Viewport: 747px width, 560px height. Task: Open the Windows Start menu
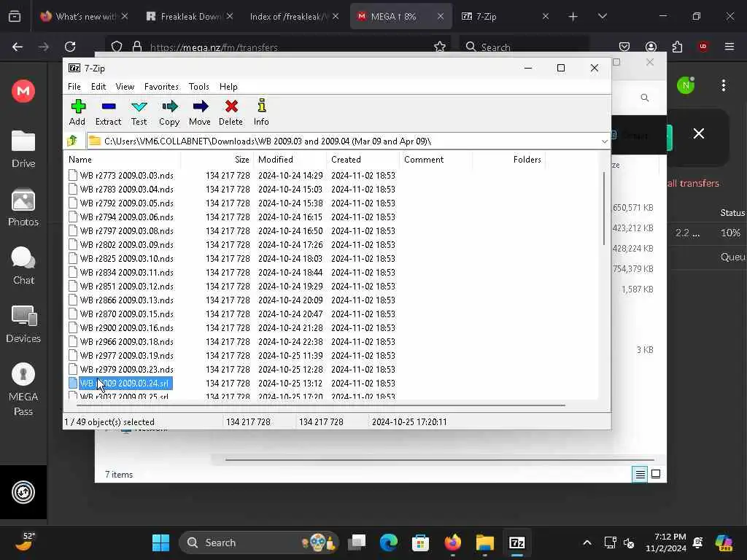(160, 542)
